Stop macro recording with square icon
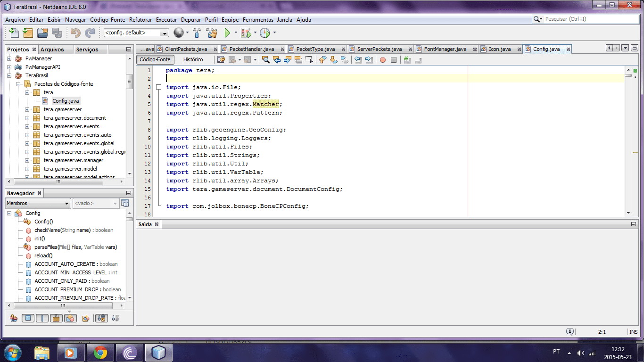 tap(394, 60)
